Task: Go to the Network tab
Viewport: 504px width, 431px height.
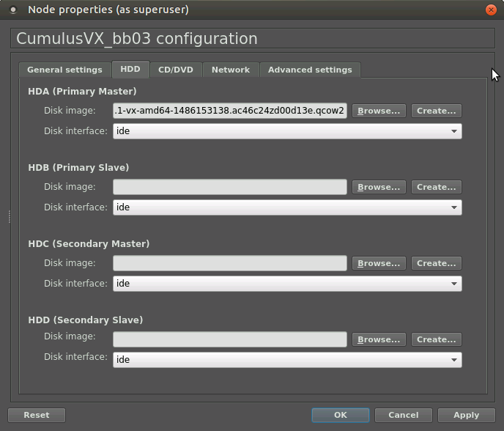Action: (x=231, y=70)
